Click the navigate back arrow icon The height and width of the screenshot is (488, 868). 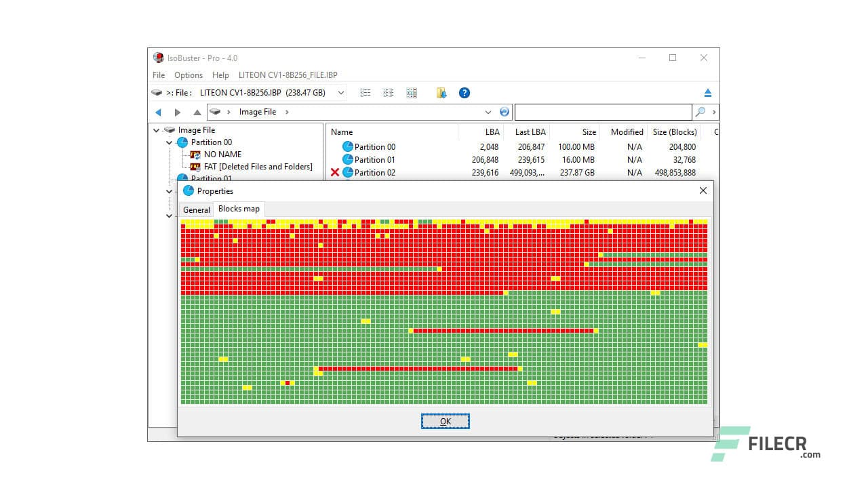[158, 112]
